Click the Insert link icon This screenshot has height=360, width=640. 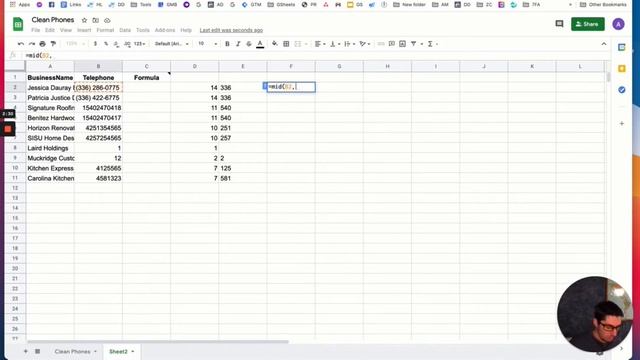[381, 44]
